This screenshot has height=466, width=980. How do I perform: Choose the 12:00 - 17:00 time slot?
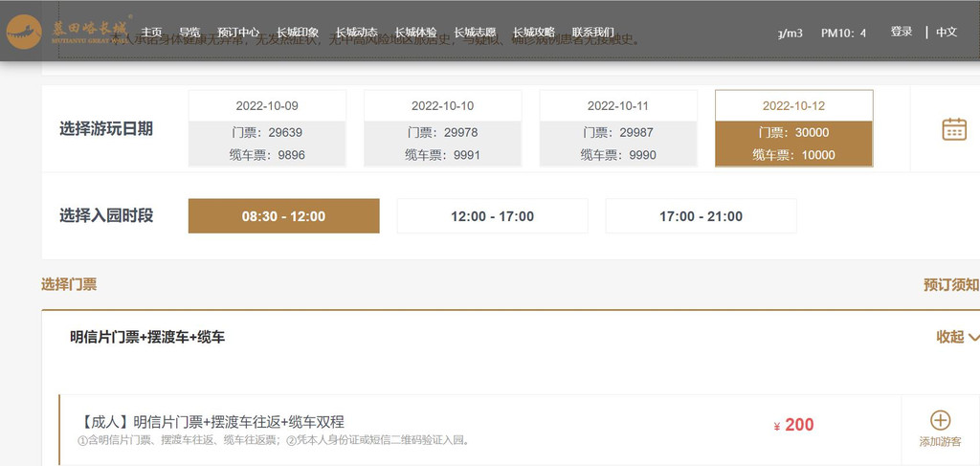pos(492,216)
